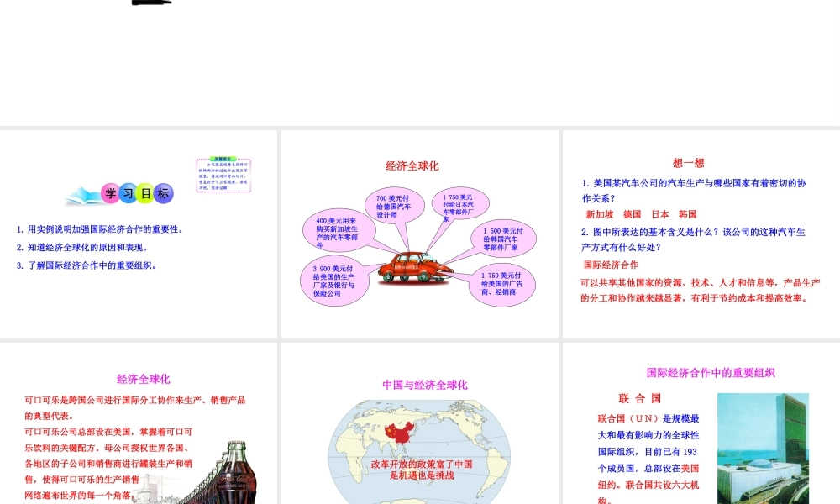Click the red 国际经济合作 answer line
This screenshot has width=840, height=504.
611,265
